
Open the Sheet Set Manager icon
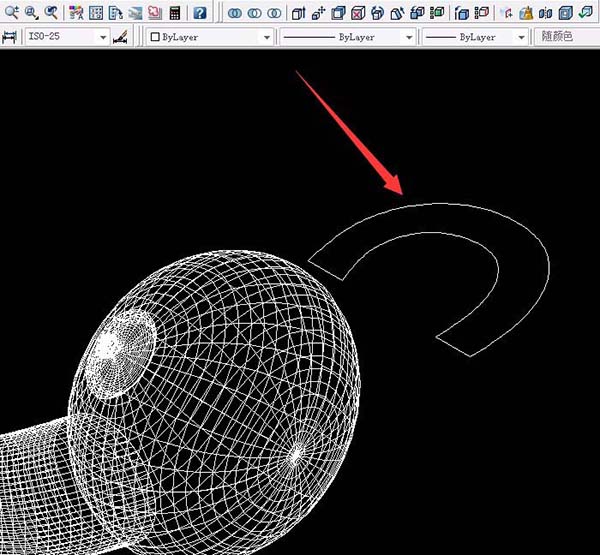coord(135,13)
